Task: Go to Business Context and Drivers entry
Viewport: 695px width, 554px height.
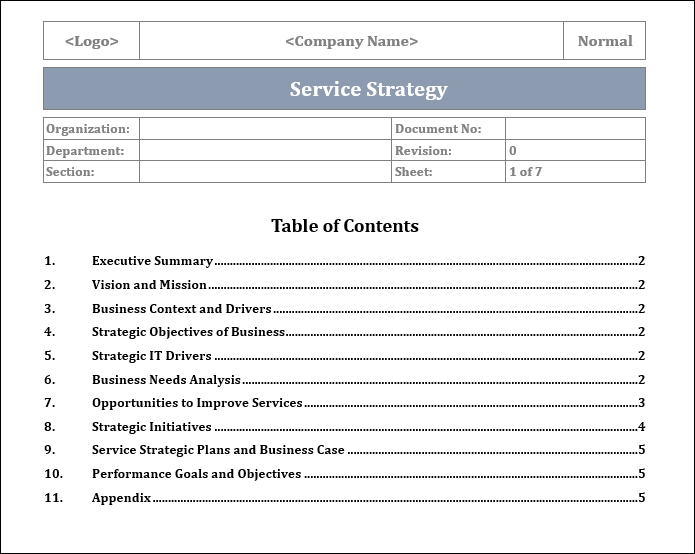Action: [181, 309]
